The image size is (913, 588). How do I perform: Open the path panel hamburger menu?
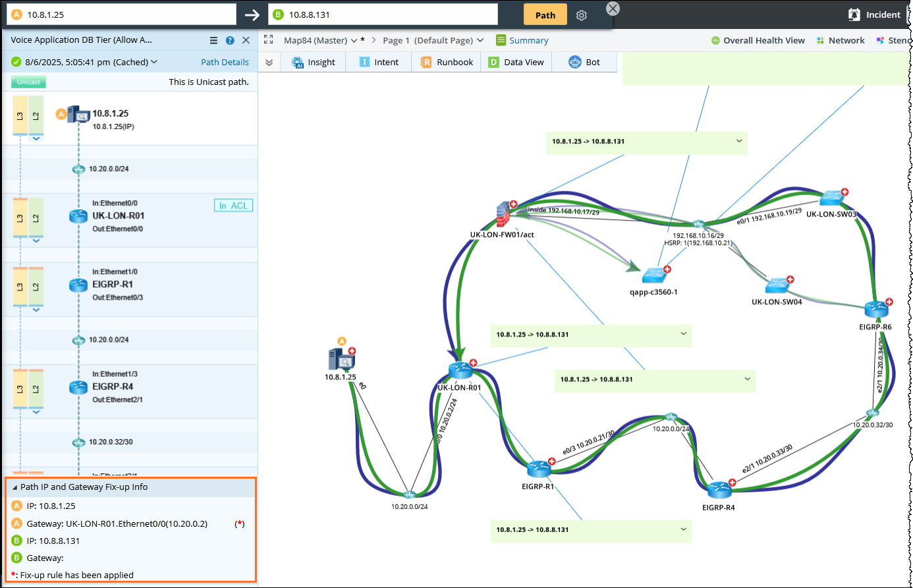[213, 40]
